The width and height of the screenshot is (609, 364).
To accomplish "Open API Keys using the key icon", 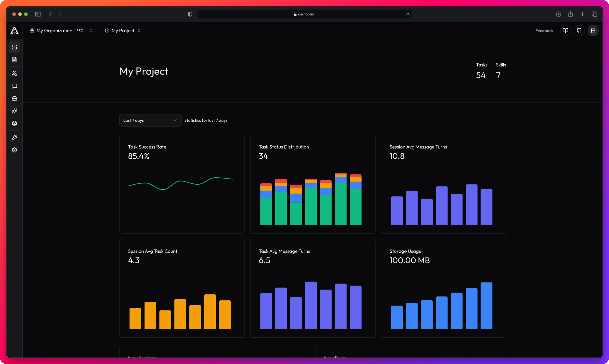I will click(14, 138).
